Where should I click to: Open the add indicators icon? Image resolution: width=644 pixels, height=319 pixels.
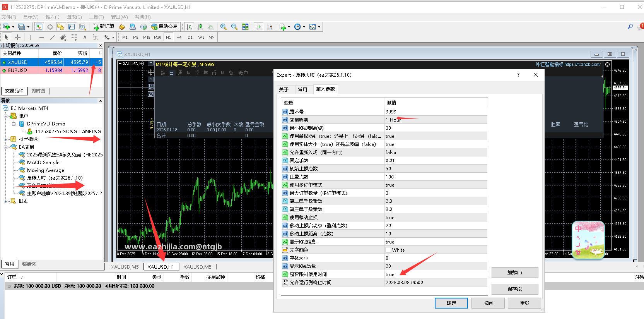[282, 27]
